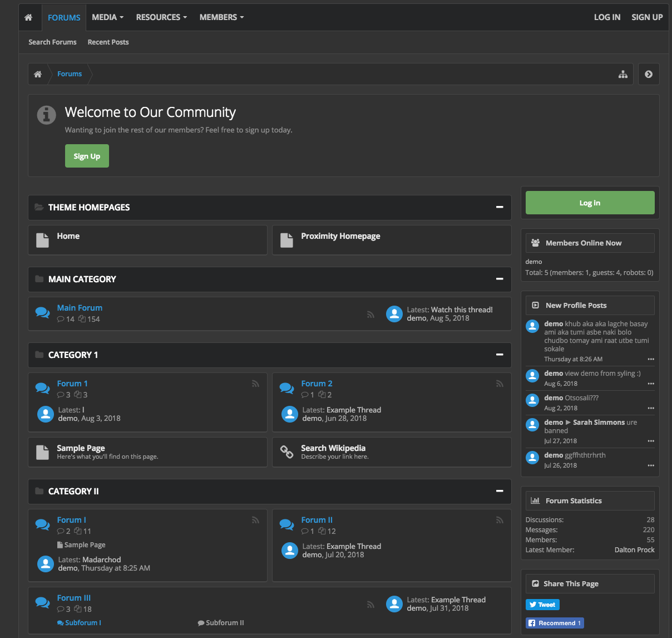Click the Facebook Recommend button
The image size is (672, 638).
coord(555,623)
